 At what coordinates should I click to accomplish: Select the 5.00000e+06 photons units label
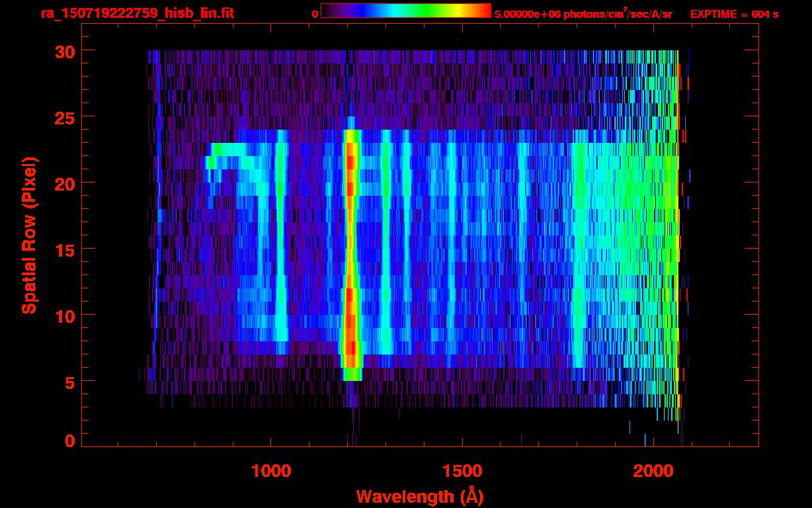tap(583, 14)
